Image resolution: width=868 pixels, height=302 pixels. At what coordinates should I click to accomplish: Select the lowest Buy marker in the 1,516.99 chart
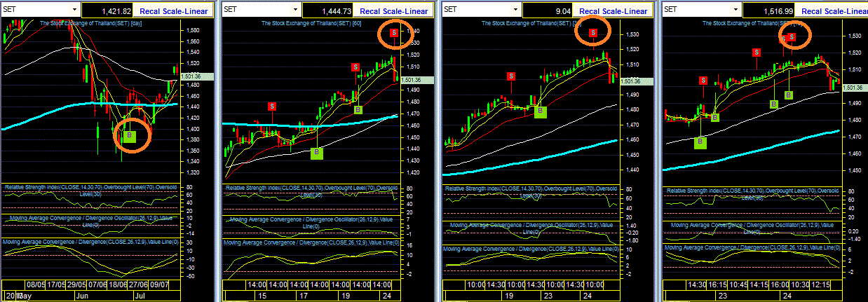700,142
